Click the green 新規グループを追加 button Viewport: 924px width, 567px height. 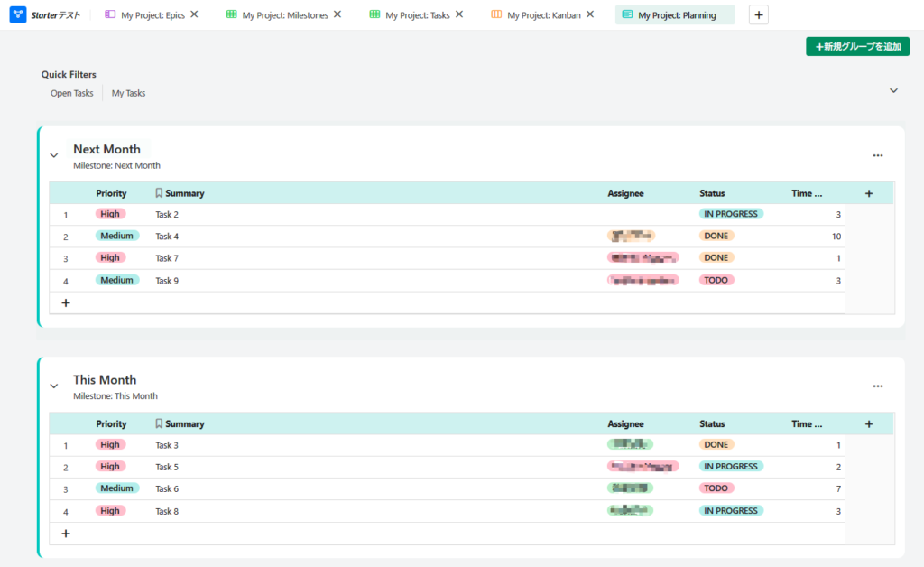pyautogui.click(x=857, y=46)
